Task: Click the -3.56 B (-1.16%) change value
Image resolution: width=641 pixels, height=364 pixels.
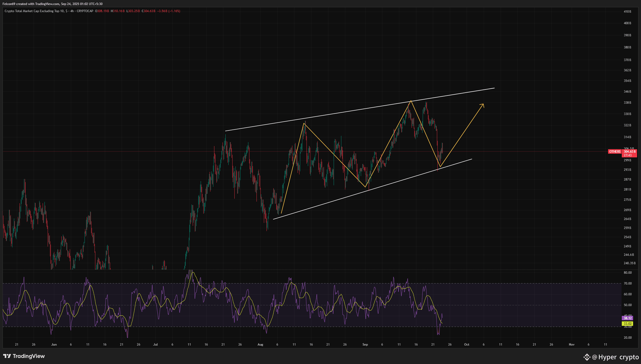Action: point(169,11)
